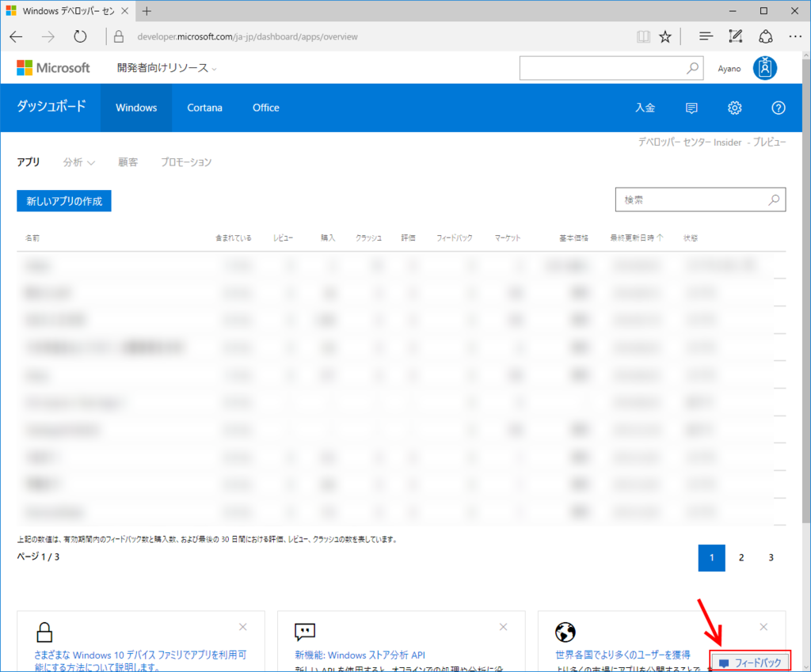Viewport: 811px width, 672px height.
Task: Open a new browser tab with plus
Action: click(147, 11)
